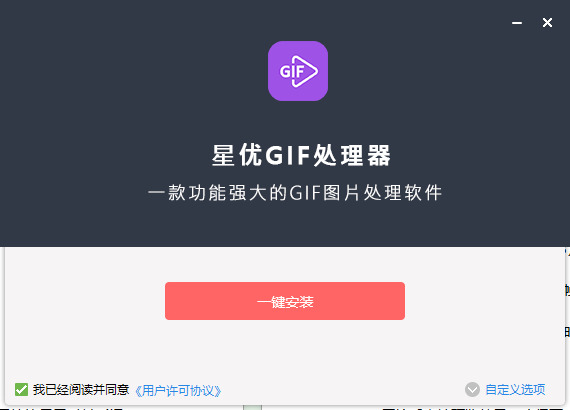Click the cut-off text below the custom options
Viewport: 570px width, 410px height.
pos(475,408)
